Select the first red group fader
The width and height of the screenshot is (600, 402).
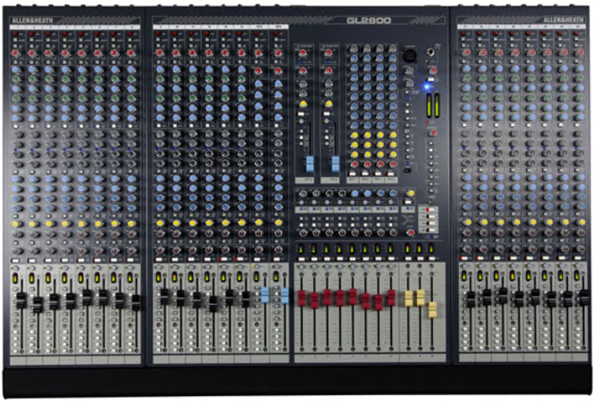[x=302, y=298]
